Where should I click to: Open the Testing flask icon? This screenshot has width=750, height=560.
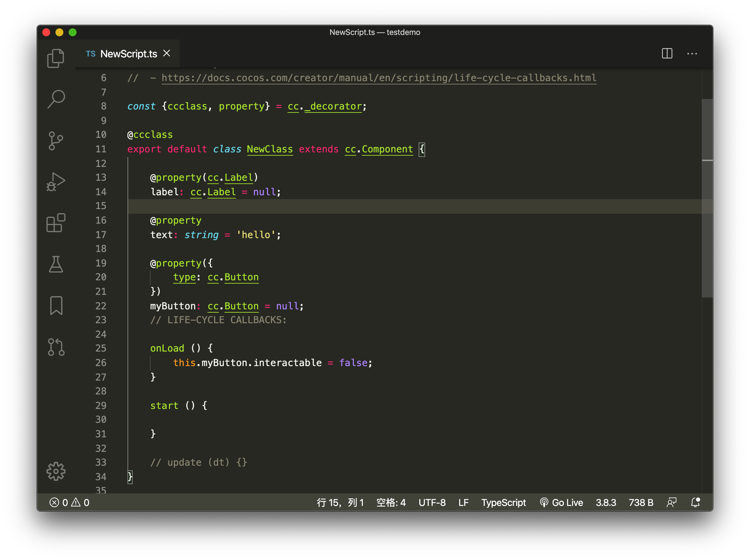coord(55,264)
